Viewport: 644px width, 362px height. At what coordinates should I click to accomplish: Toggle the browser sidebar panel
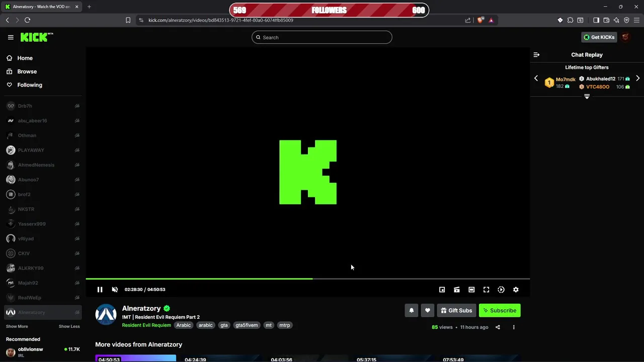click(596, 20)
